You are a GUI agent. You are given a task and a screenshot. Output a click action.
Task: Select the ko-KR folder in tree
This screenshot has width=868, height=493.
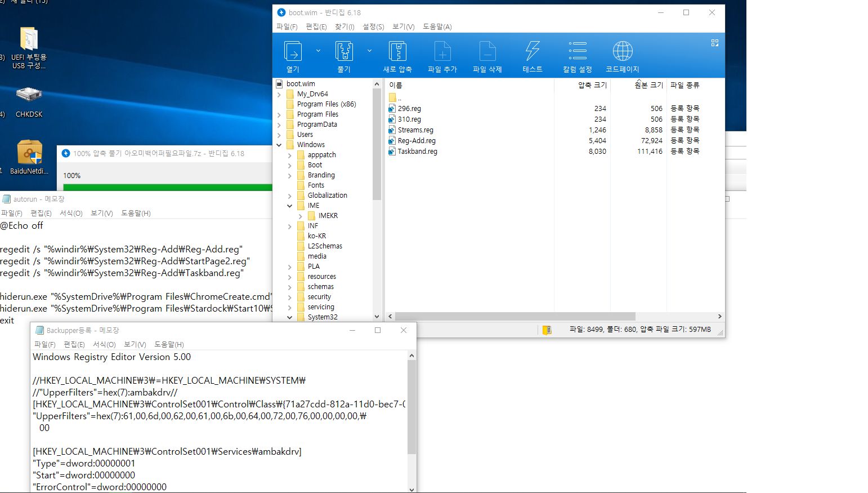pos(317,236)
